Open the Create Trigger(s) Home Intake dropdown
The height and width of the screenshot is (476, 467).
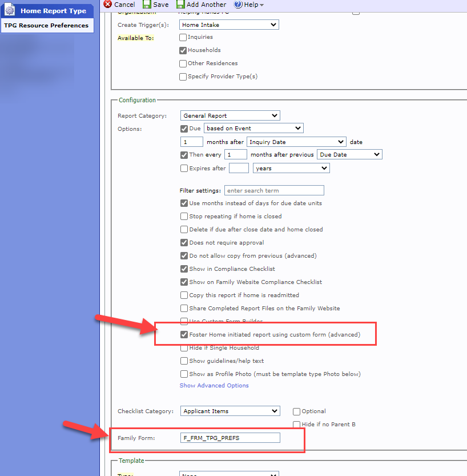tap(230, 25)
